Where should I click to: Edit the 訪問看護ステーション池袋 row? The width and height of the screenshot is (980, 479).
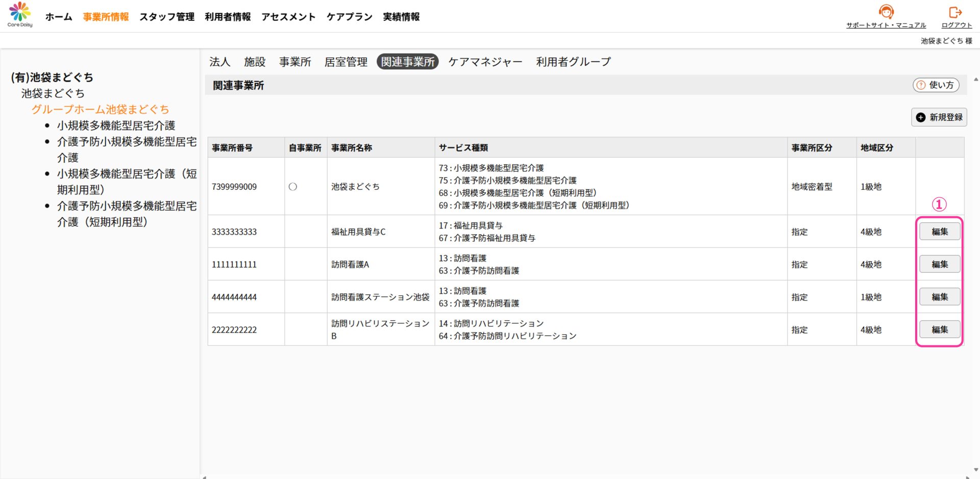[939, 297]
